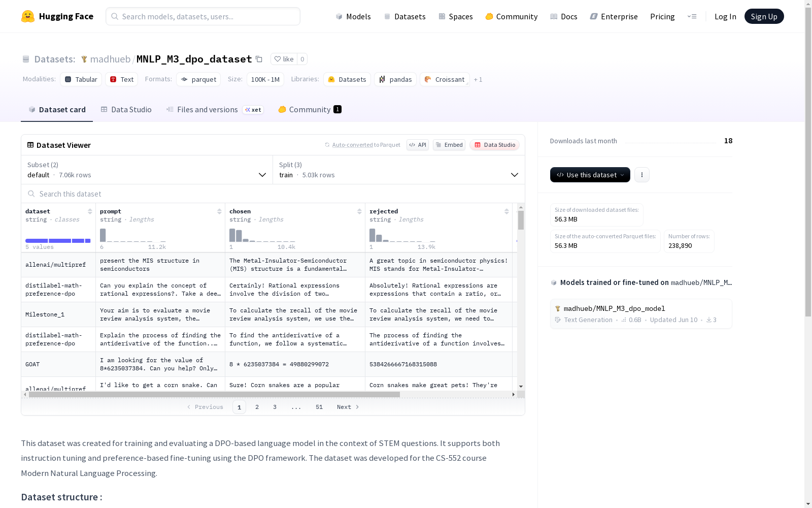812x508 pixels.
Task: Click the 100K - 1M size tag
Action: 265,79
